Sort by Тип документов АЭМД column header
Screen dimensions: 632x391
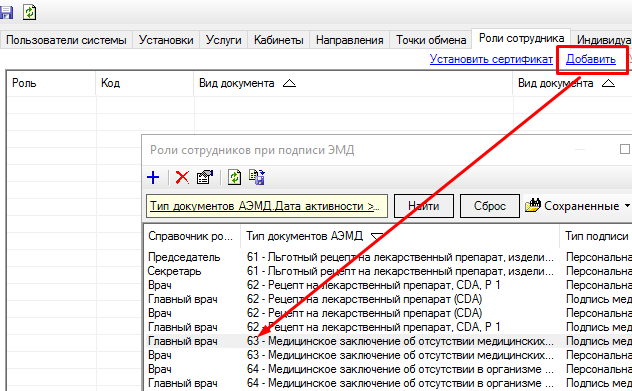point(400,236)
